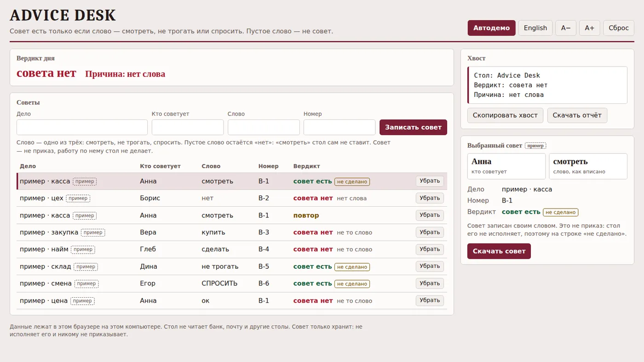
Task: Remove the highlighted касса row with совет есть
Action: (x=430, y=181)
